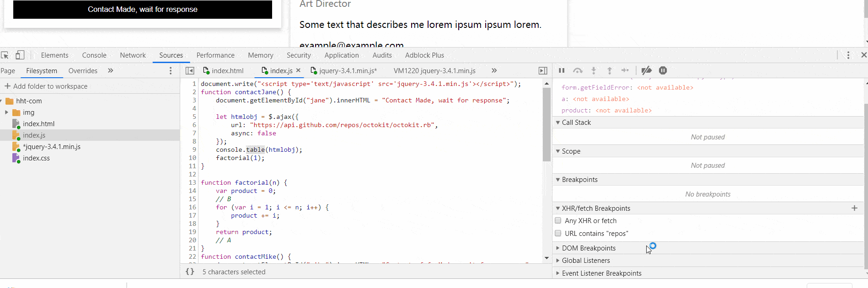Toggle pause on exceptions icon
Viewport: 868px width, 288px height.
663,70
